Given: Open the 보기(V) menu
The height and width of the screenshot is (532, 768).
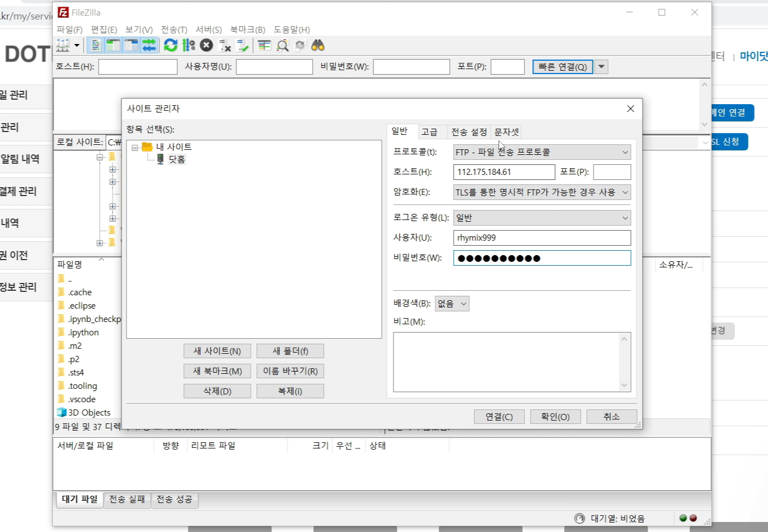Looking at the screenshot, I should 139,30.
